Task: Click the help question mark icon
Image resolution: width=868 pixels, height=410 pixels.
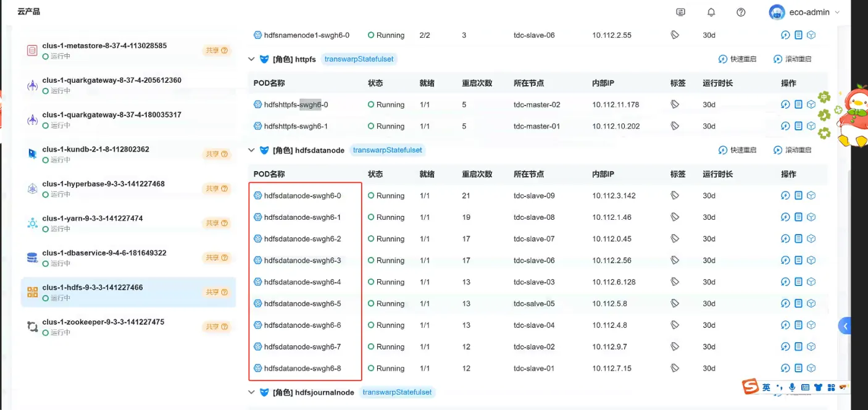Action: (x=741, y=12)
